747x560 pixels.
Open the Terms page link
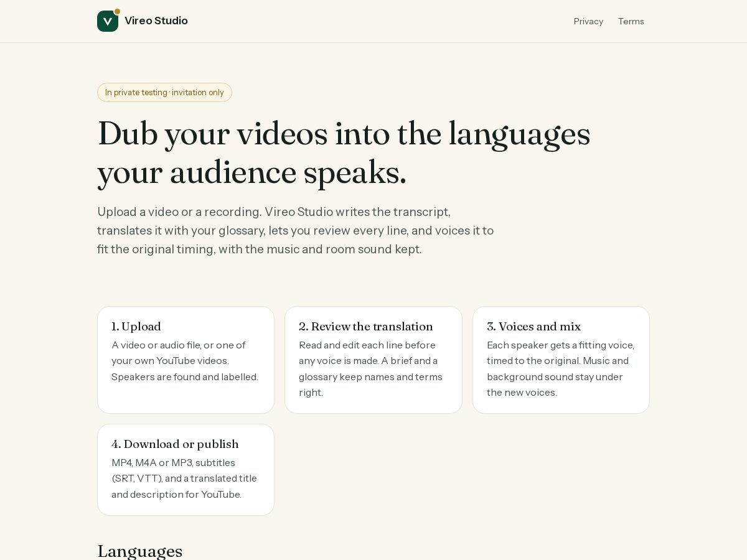[x=631, y=21]
